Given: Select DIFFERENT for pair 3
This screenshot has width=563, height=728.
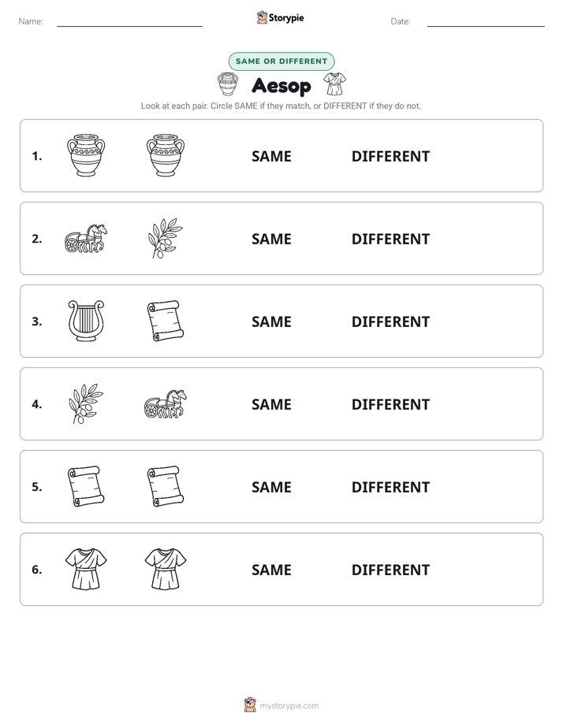Looking at the screenshot, I should pos(390,321).
